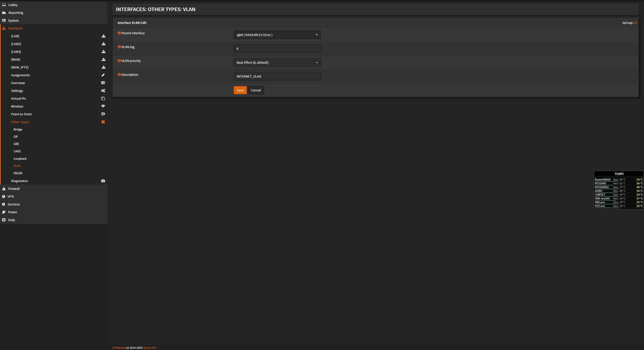Save the VLAN configuration
Screen dimensions: 644x350
pyautogui.click(x=240, y=90)
